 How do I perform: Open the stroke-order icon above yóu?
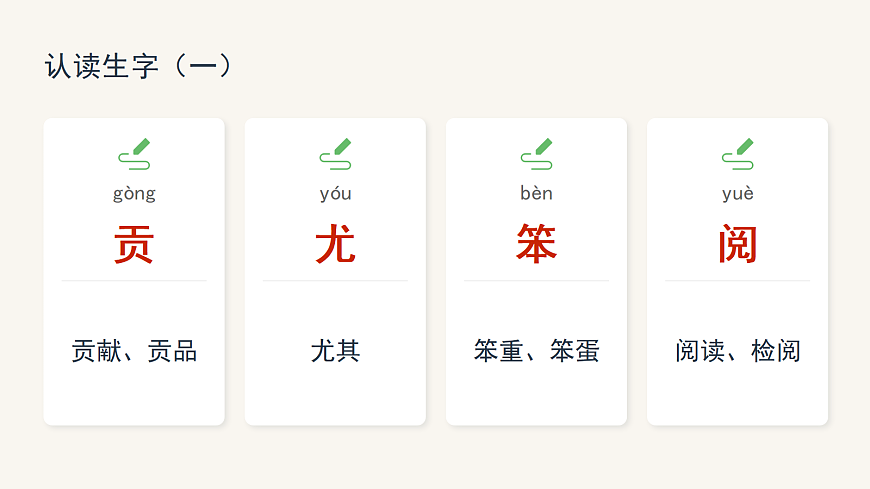335,154
